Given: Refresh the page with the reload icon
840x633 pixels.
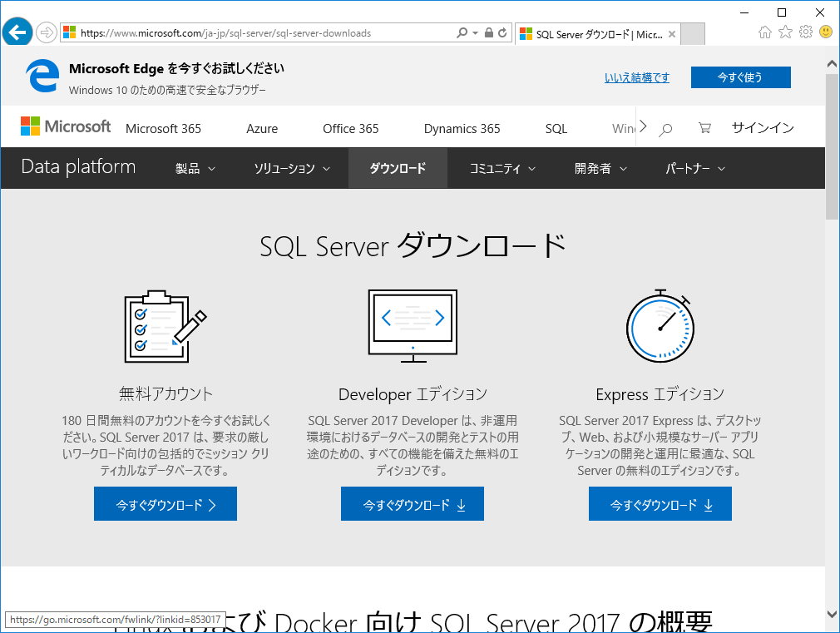Looking at the screenshot, I should pos(502,32).
